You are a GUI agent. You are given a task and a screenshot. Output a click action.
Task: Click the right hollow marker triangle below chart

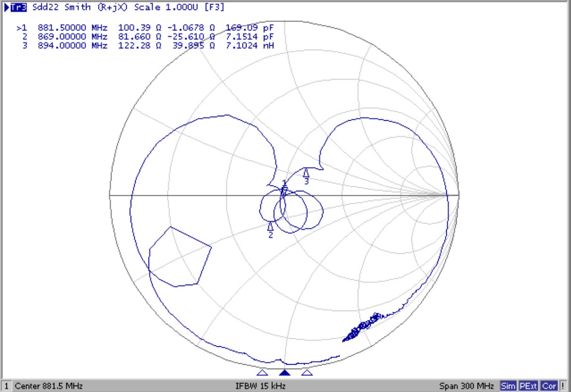(x=307, y=373)
